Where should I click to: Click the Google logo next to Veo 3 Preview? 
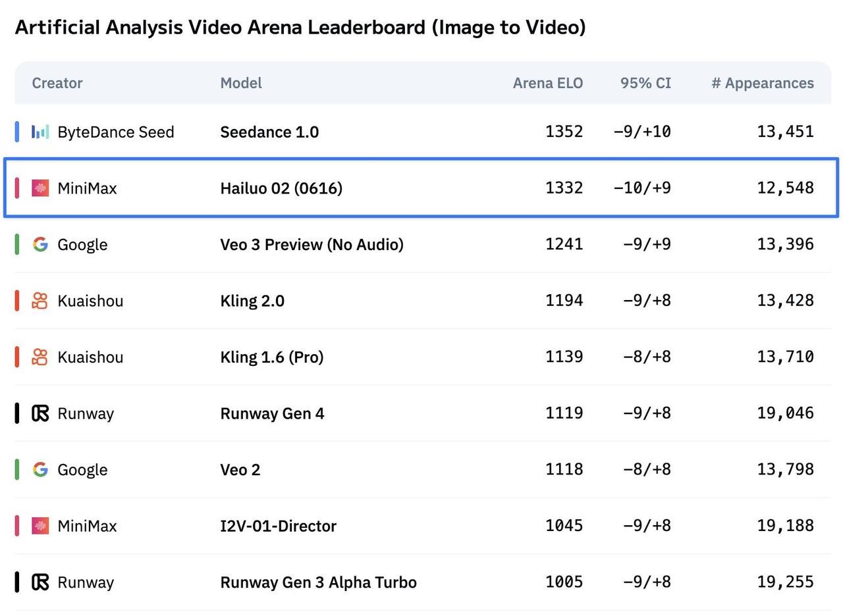(40, 245)
